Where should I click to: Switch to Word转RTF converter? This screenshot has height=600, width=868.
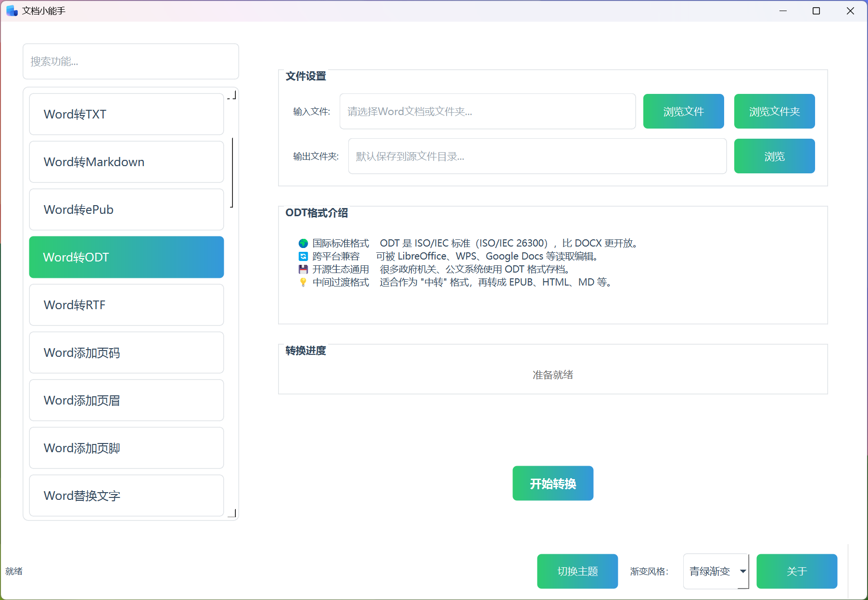point(126,305)
